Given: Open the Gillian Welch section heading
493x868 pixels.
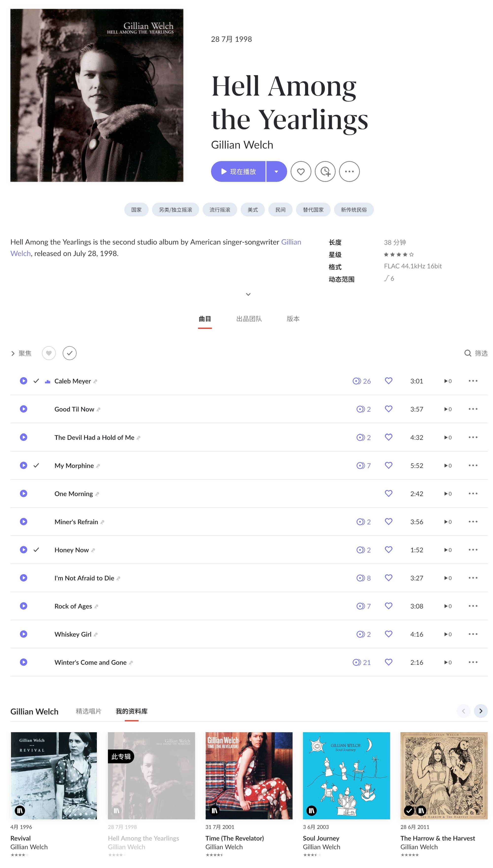Looking at the screenshot, I should click(x=34, y=712).
